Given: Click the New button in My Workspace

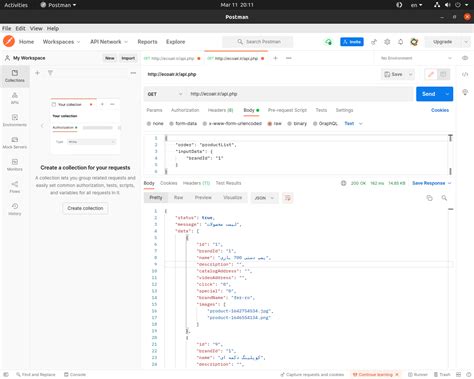Looking at the screenshot, I should (110, 58).
